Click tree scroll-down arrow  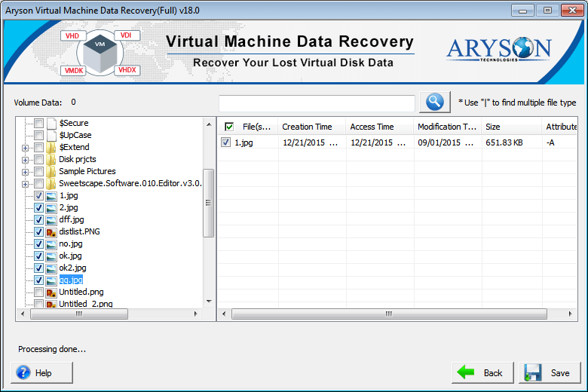point(209,302)
